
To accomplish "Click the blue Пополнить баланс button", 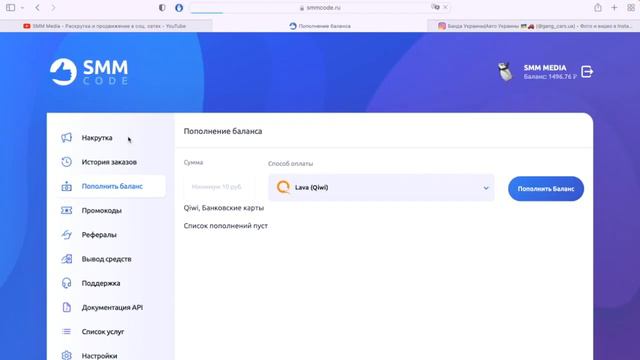I will (546, 189).
